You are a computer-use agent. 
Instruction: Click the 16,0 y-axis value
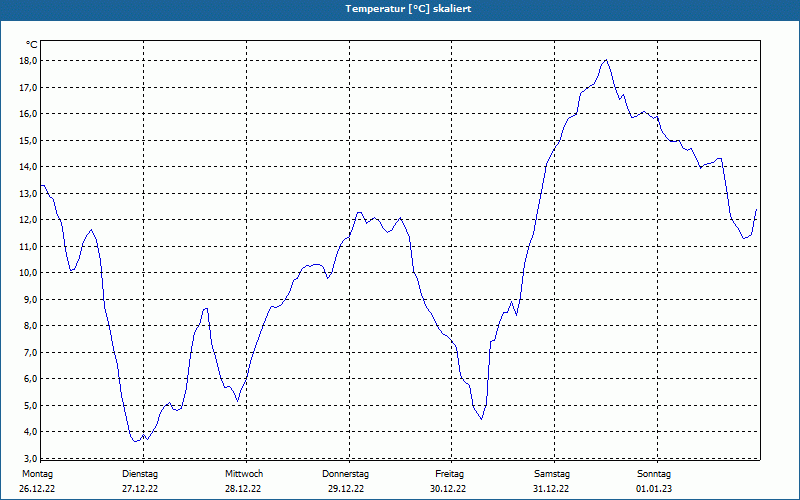point(28,114)
